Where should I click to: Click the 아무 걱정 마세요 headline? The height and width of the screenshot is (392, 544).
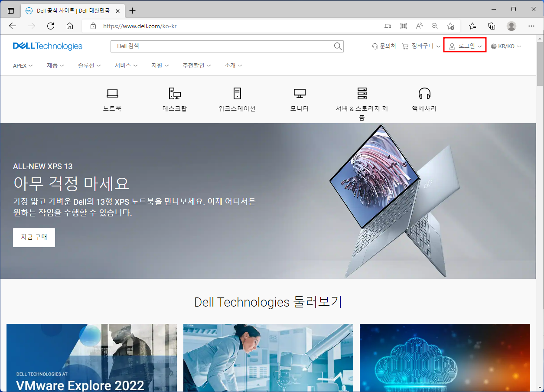pos(71,184)
